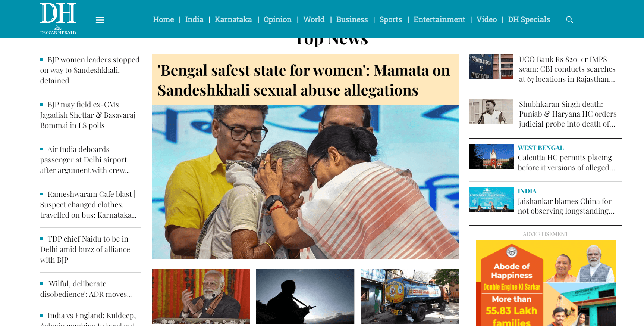Open the water tanker truck thumbnail
This screenshot has height=326, width=644.
409,296
